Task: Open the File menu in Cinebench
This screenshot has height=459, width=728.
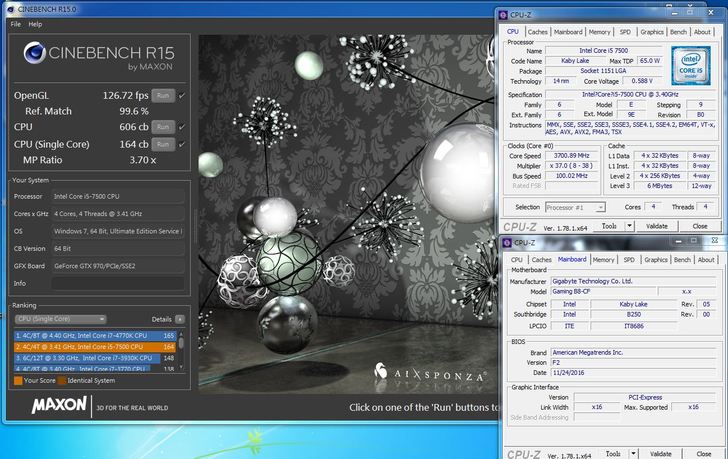Action: click(x=15, y=23)
